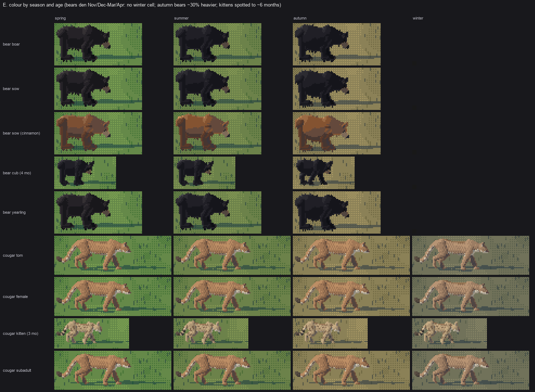Click the 'cougar kitten (3 mo)' row label

[x=21, y=333]
